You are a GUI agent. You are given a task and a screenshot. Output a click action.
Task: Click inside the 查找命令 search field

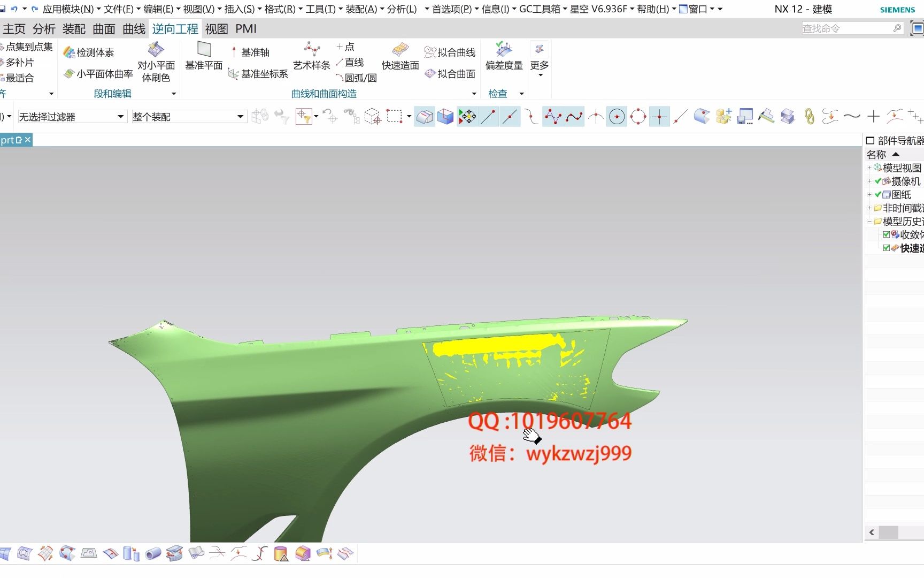tap(845, 27)
